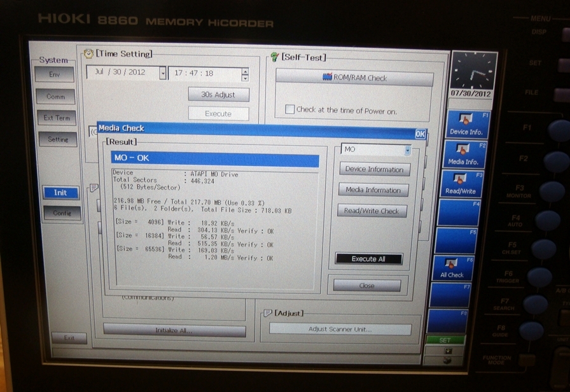
Task: Run the All Check softkey
Action: (x=452, y=269)
